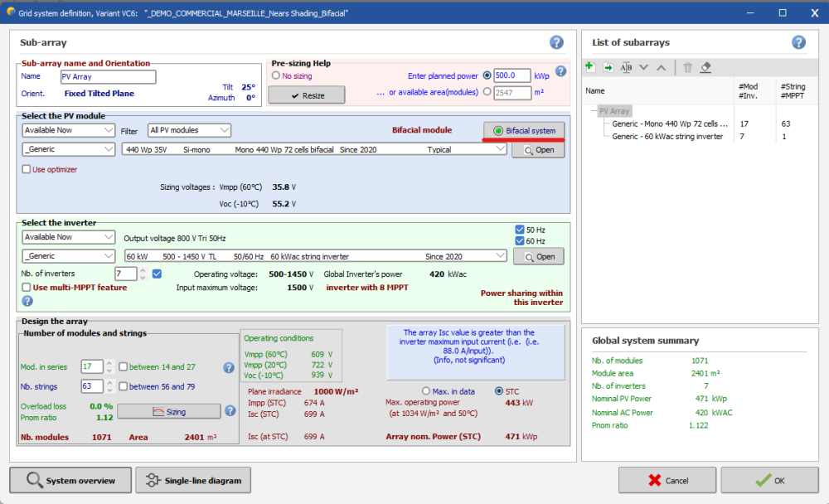This screenshot has height=504, width=829.
Task: Select the No sizing radio button
Action: 276,75
